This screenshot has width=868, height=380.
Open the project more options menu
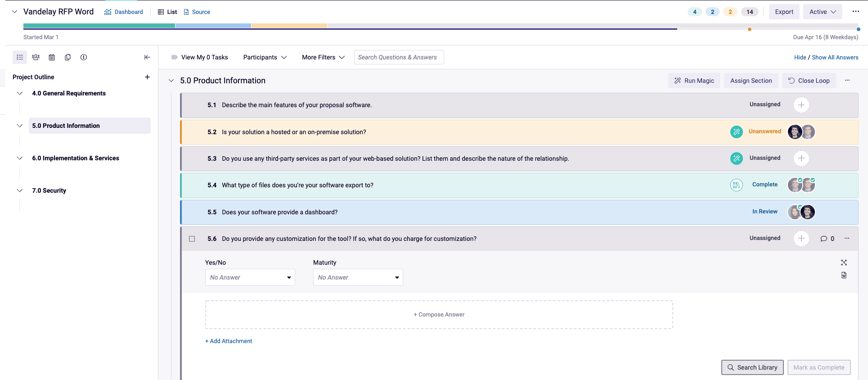click(855, 12)
